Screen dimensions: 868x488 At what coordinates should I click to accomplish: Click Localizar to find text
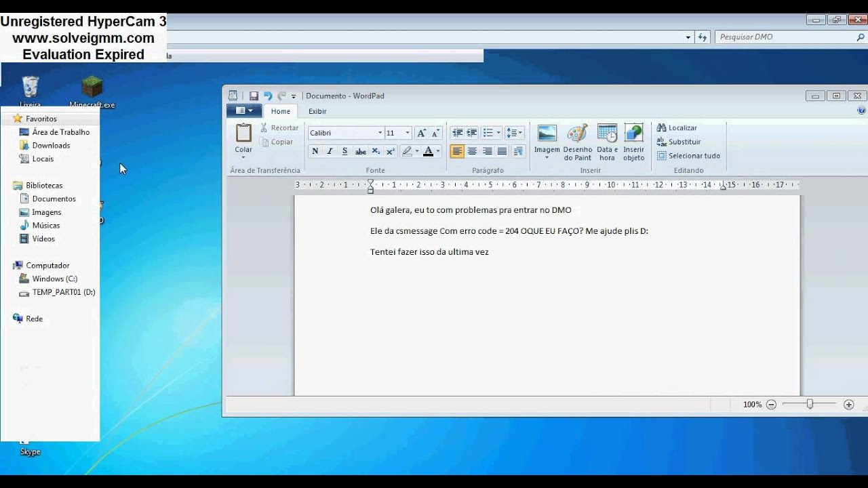coord(677,127)
